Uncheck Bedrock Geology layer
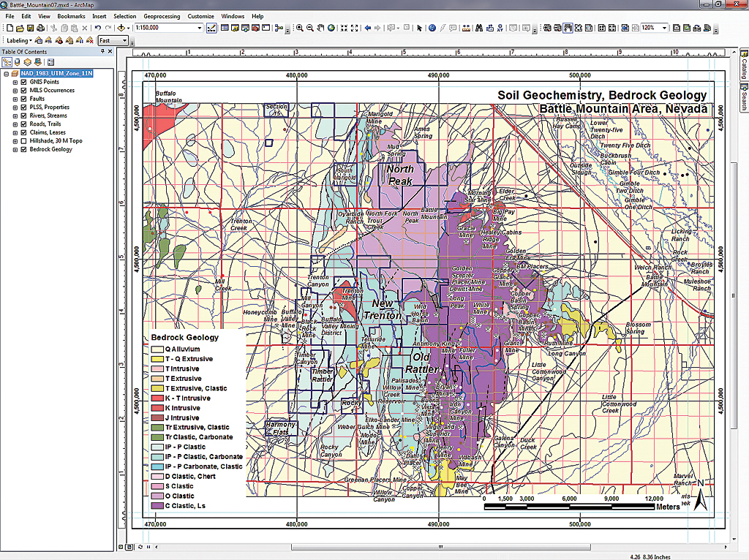Image resolution: width=749 pixels, height=560 pixels. (x=23, y=149)
